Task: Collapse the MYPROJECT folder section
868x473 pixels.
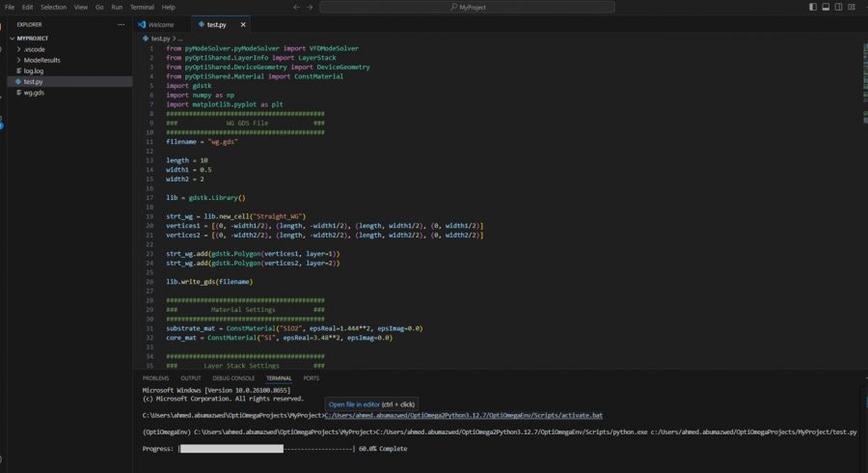Action: [13, 39]
